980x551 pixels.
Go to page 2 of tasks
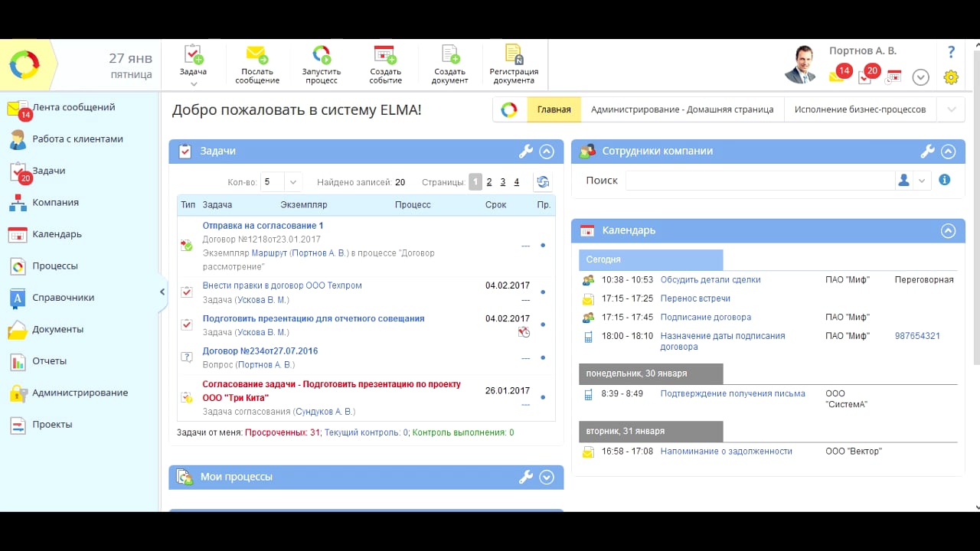[x=489, y=182]
